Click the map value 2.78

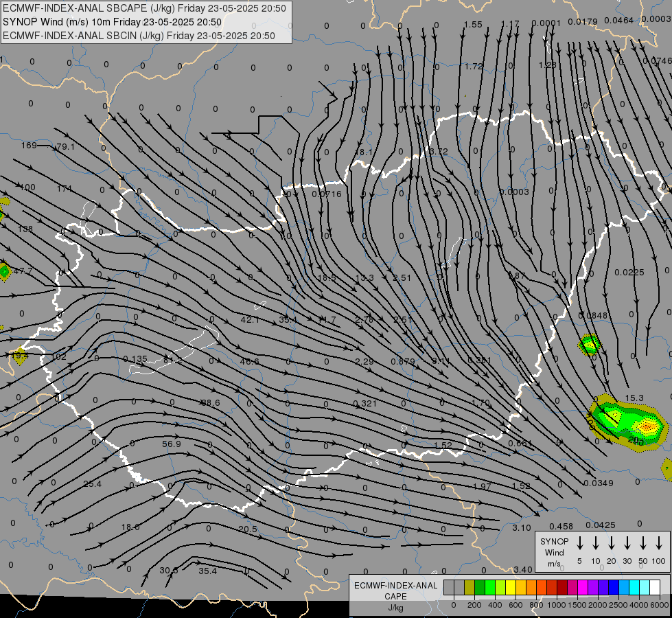coord(364,320)
